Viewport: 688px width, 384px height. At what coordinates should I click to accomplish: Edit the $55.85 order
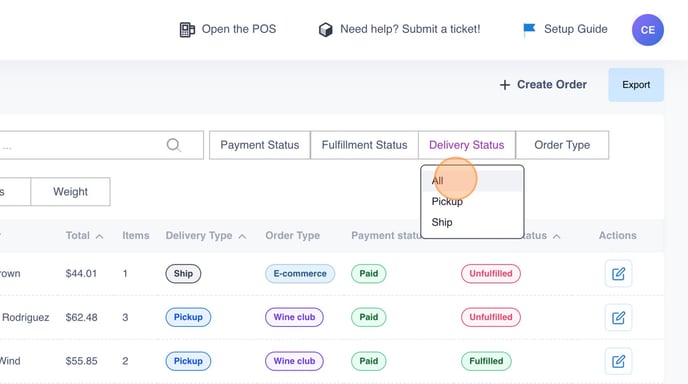coord(618,361)
